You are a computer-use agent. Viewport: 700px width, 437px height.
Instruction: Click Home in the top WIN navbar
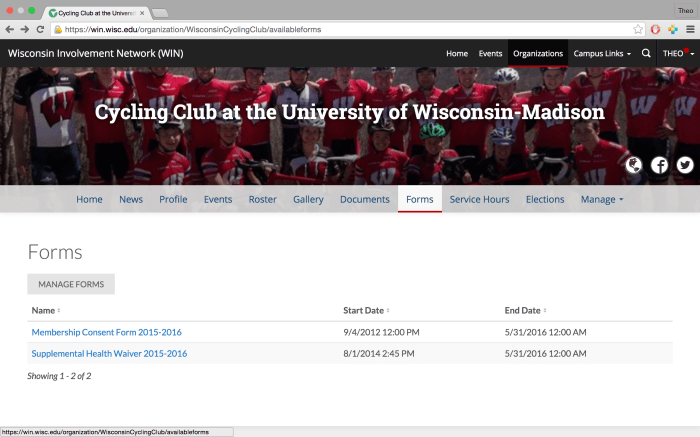(x=457, y=53)
